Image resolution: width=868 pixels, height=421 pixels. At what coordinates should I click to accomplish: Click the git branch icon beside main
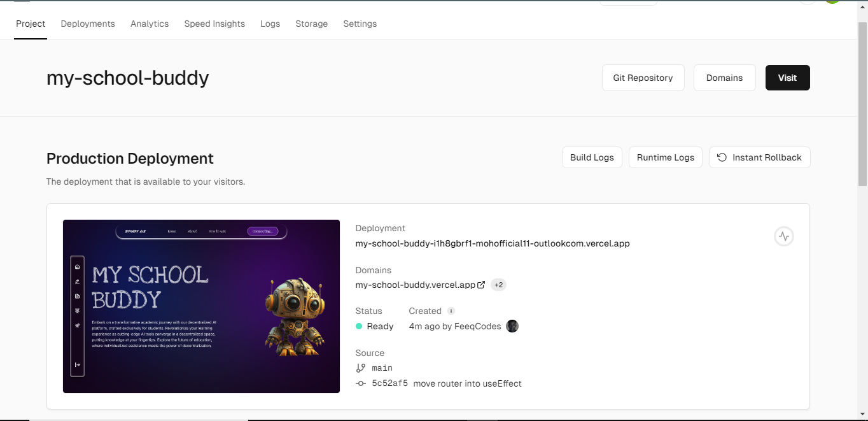coord(361,368)
